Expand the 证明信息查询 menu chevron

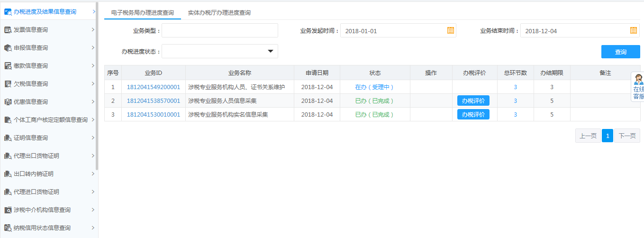[93, 138]
